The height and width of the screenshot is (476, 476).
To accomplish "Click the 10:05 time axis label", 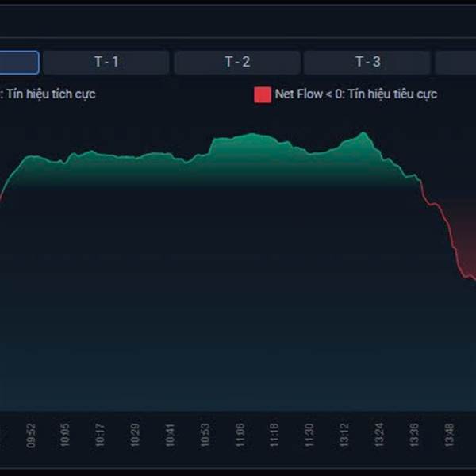I will click(65, 436).
